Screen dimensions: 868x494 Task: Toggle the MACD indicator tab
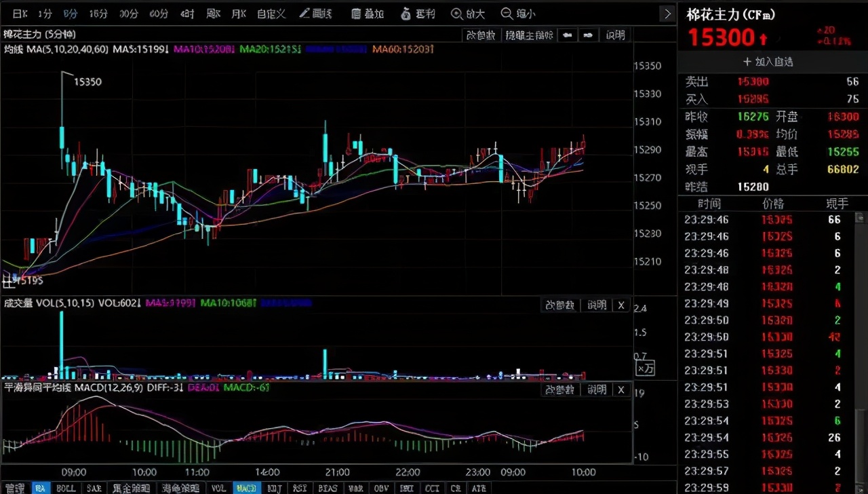[x=245, y=488]
